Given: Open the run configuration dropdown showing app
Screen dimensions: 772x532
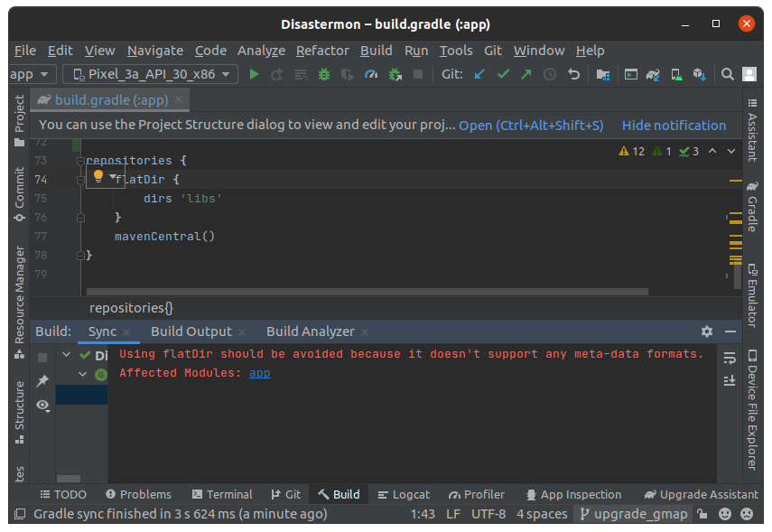Looking at the screenshot, I should (x=27, y=74).
